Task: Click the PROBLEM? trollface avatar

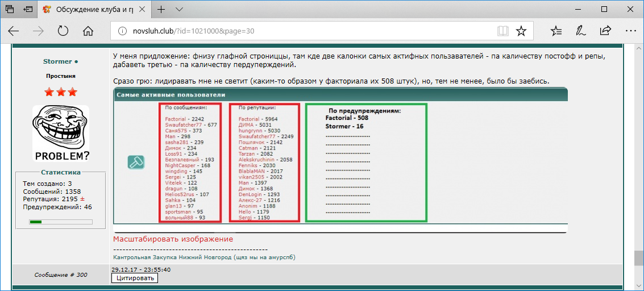Action: coord(61,134)
